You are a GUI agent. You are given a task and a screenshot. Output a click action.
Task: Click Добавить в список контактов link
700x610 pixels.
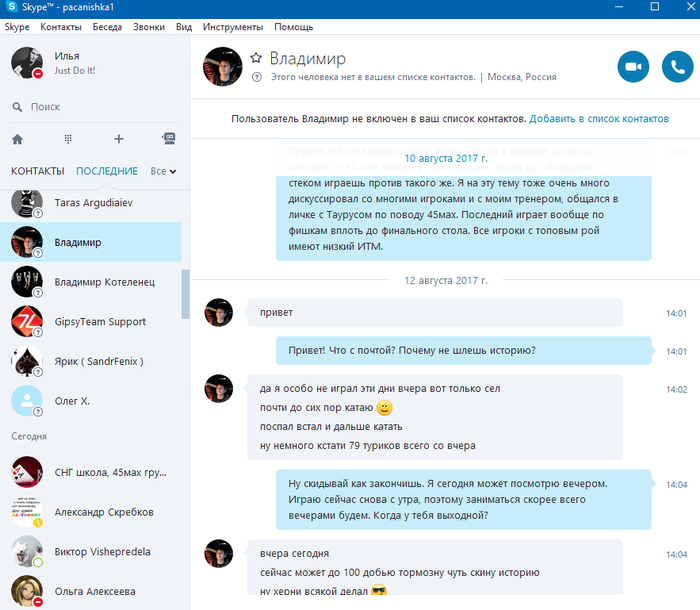point(599,119)
